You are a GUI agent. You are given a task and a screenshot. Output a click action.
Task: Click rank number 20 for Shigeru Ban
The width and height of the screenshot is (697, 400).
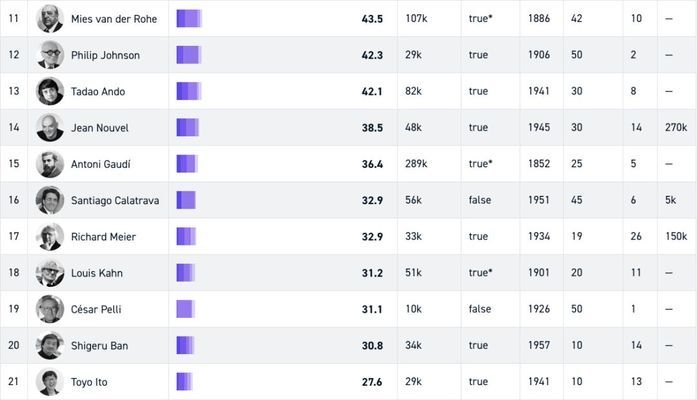(x=14, y=346)
